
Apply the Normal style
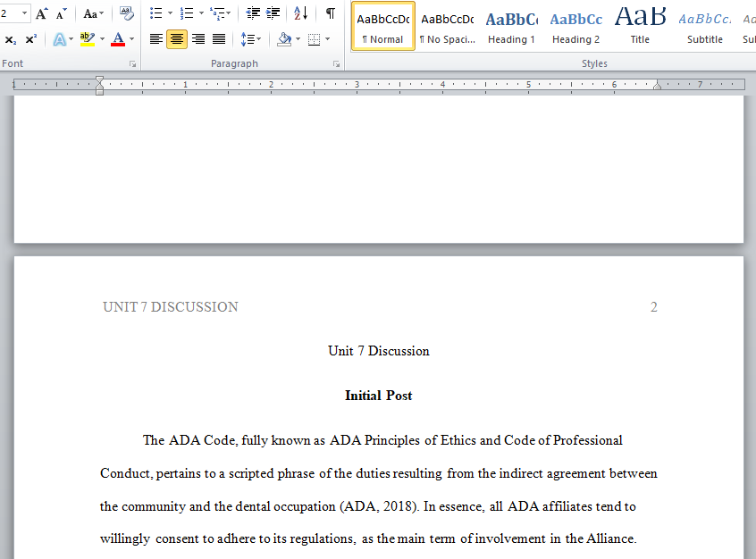pos(382,26)
